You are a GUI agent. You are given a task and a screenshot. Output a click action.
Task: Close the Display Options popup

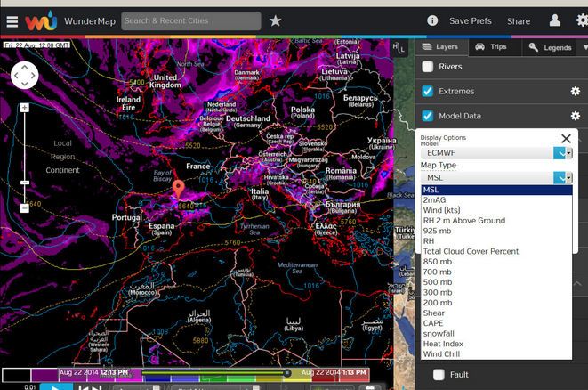pyautogui.click(x=566, y=139)
